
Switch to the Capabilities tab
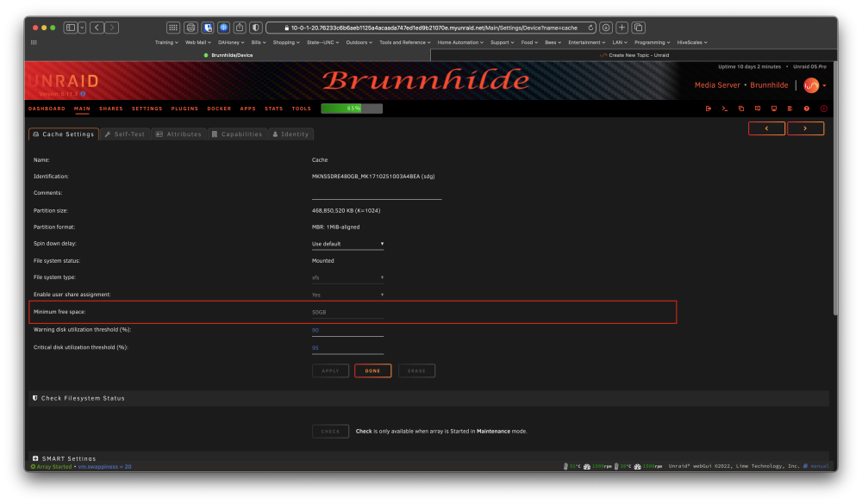[238, 134]
